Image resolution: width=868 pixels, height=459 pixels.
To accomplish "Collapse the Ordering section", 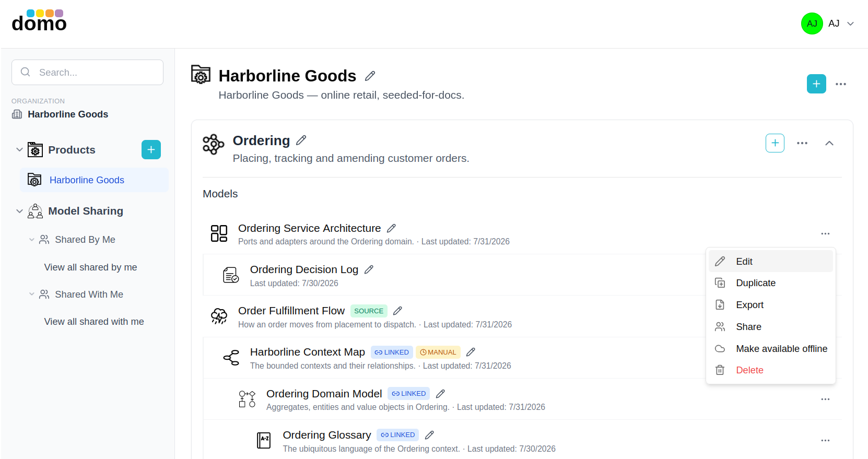I will pos(829,143).
